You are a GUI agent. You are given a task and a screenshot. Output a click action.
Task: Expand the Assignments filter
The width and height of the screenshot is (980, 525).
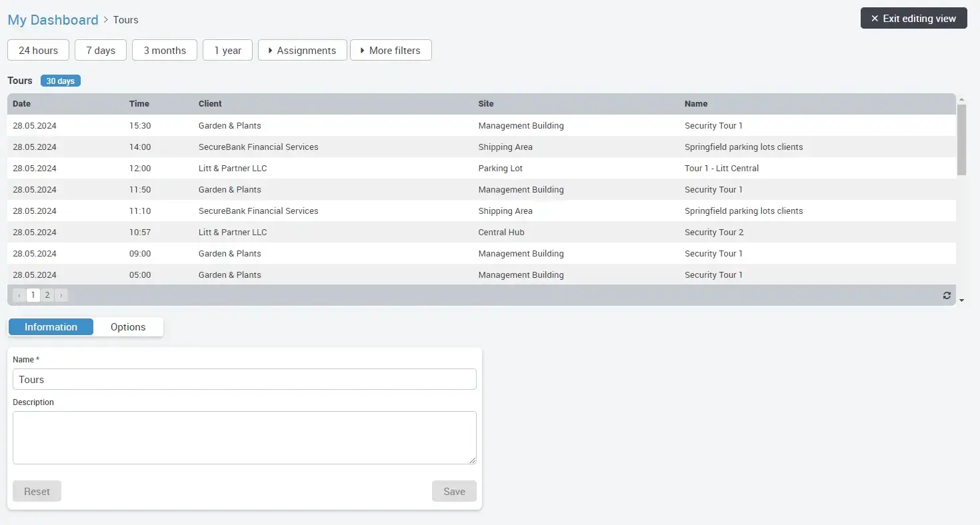[x=302, y=50]
